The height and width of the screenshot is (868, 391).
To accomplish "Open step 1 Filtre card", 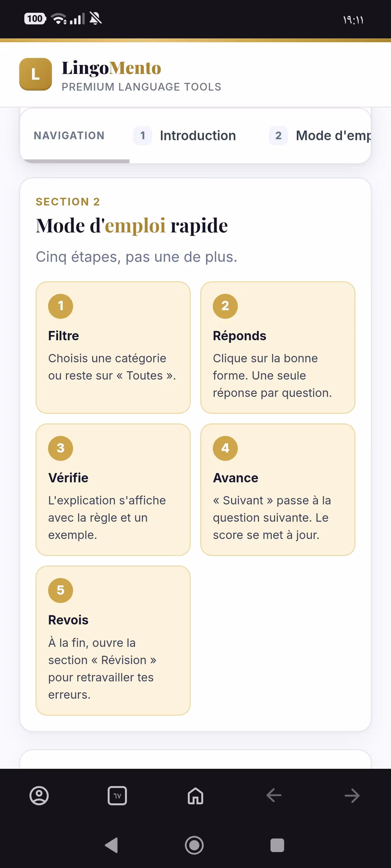I will (x=113, y=347).
